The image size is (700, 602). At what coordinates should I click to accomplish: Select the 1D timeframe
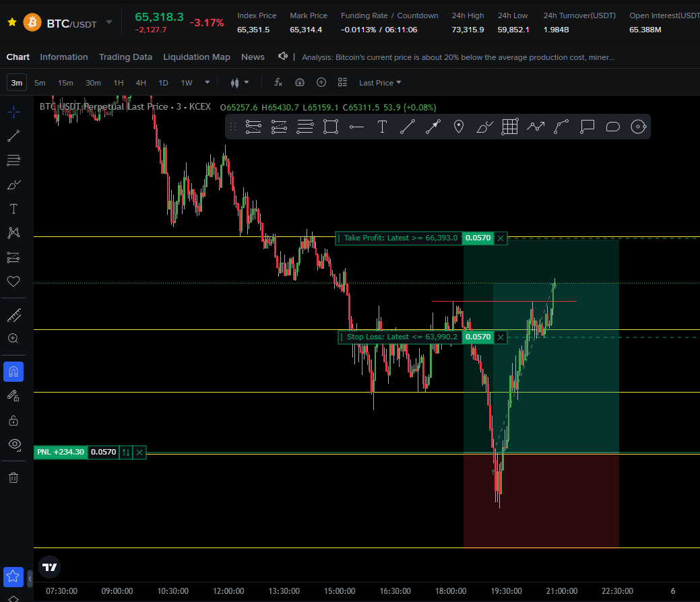click(x=163, y=83)
